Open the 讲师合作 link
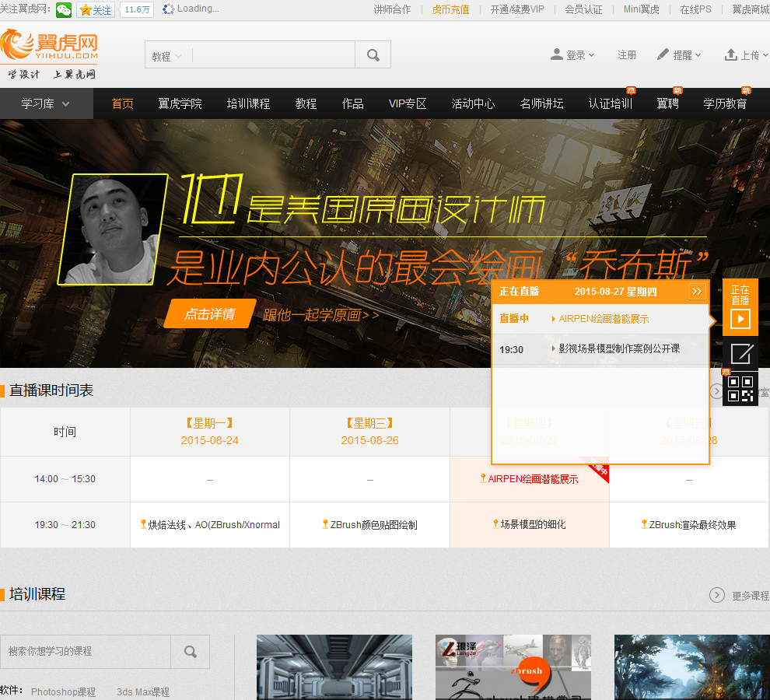 [x=392, y=9]
